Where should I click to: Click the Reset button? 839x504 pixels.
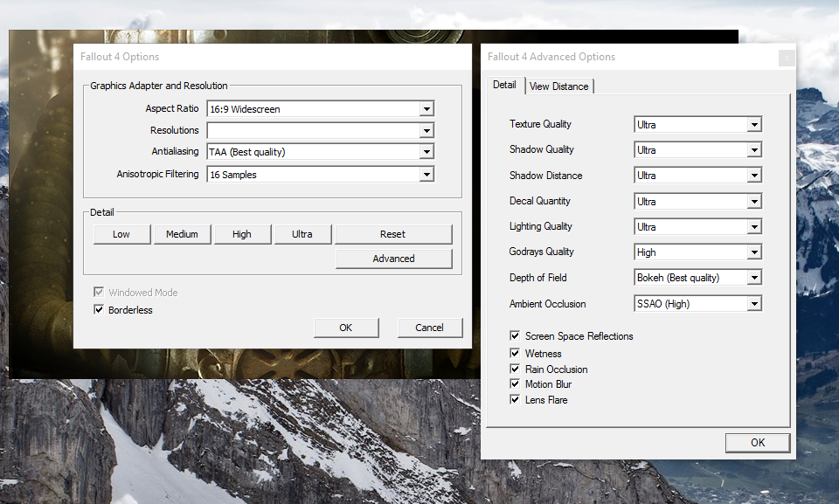393,234
